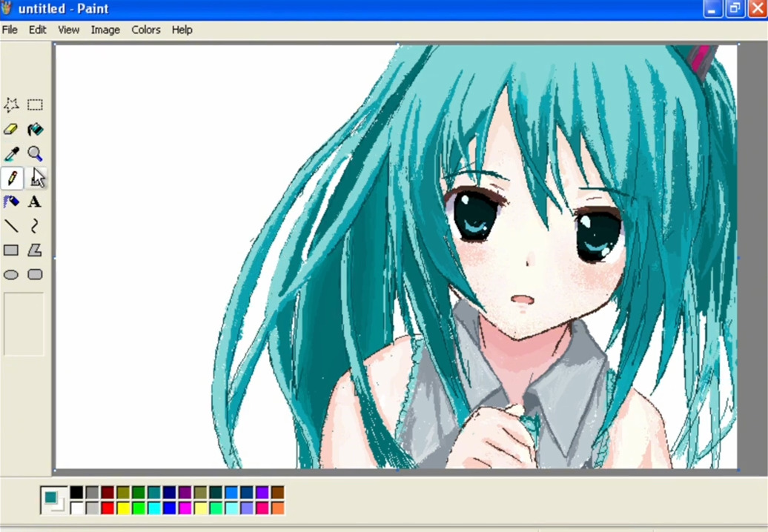Pick the black color swatch
The width and height of the screenshot is (768, 532).
(76, 492)
